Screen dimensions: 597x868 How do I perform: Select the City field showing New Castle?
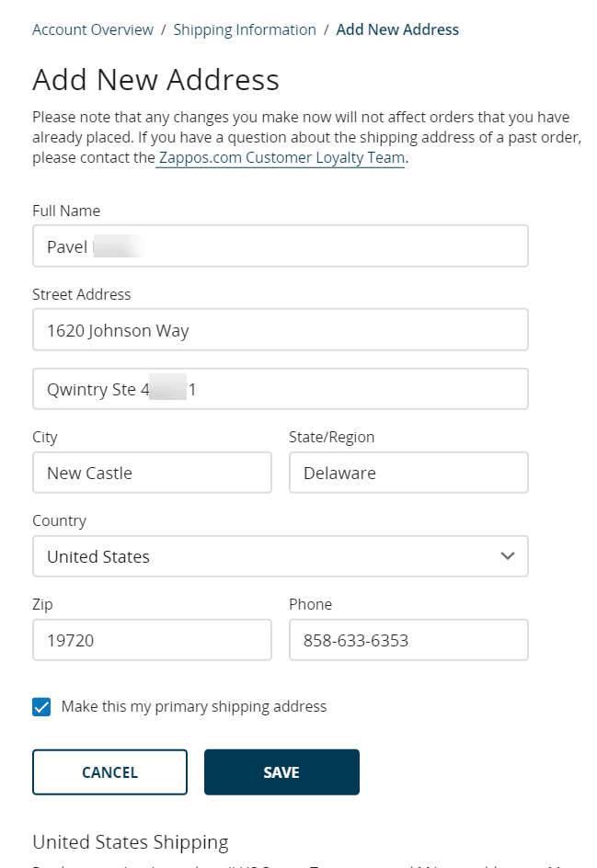[152, 472]
